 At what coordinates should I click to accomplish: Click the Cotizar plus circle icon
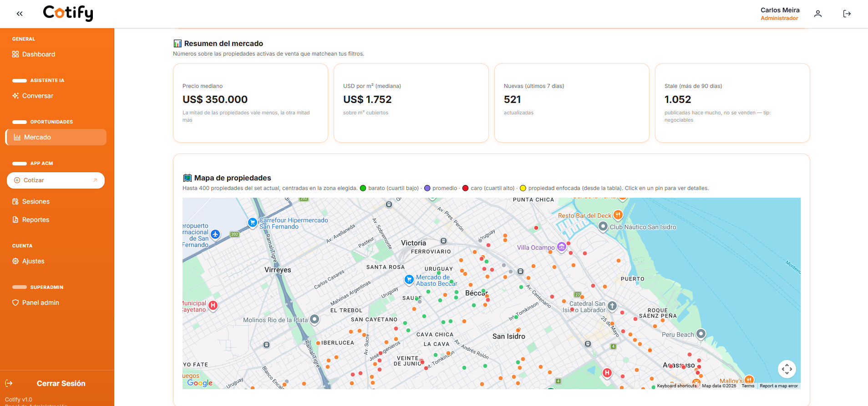click(17, 180)
